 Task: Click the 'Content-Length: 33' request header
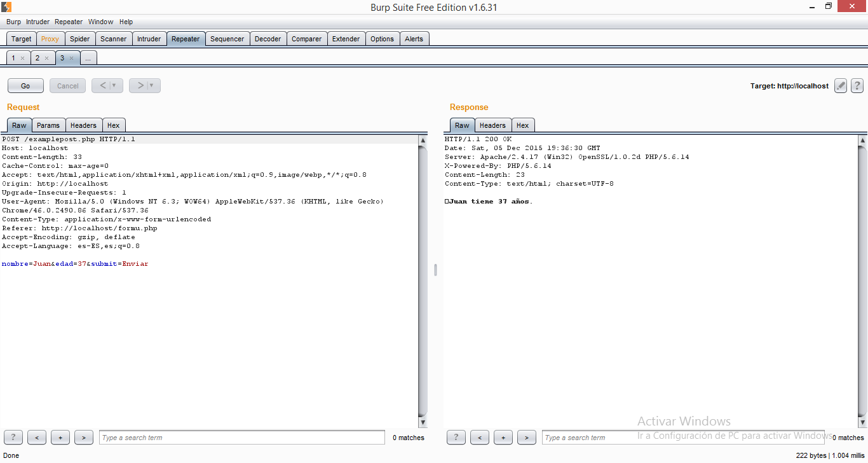42,157
